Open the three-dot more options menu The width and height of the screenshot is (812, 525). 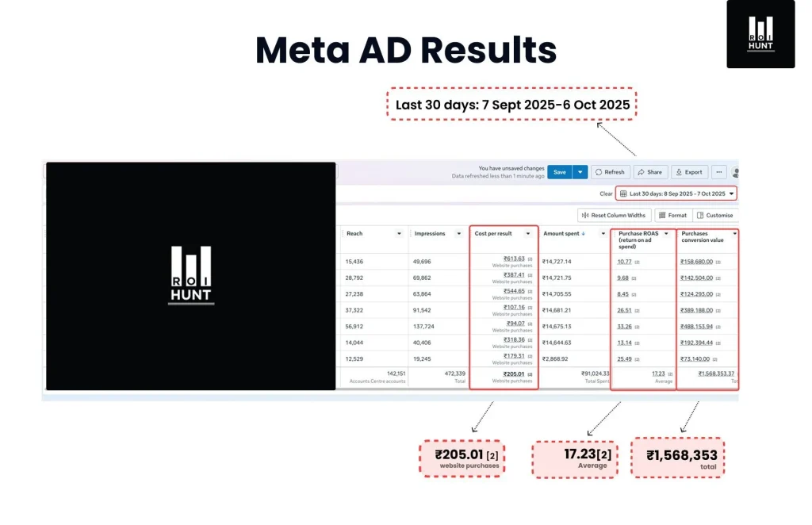(719, 172)
